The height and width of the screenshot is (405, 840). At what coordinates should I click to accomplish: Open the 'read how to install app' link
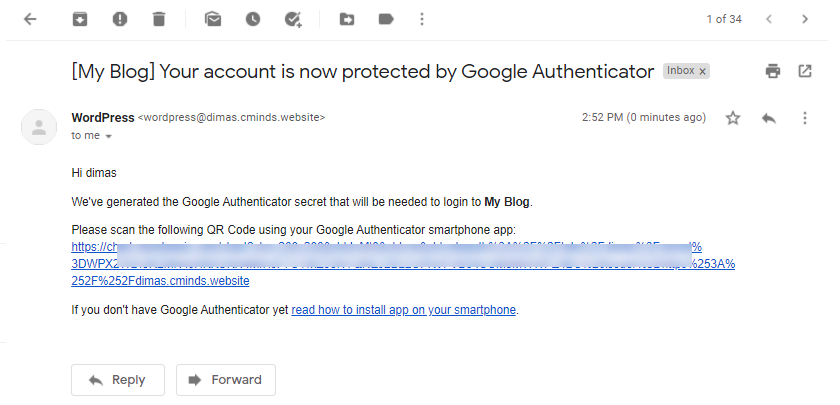pyautogui.click(x=403, y=310)
